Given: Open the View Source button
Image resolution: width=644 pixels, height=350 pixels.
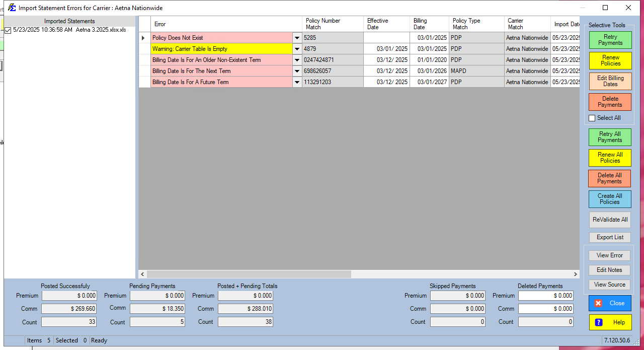Looking at the screenshot, I should 609,285.
